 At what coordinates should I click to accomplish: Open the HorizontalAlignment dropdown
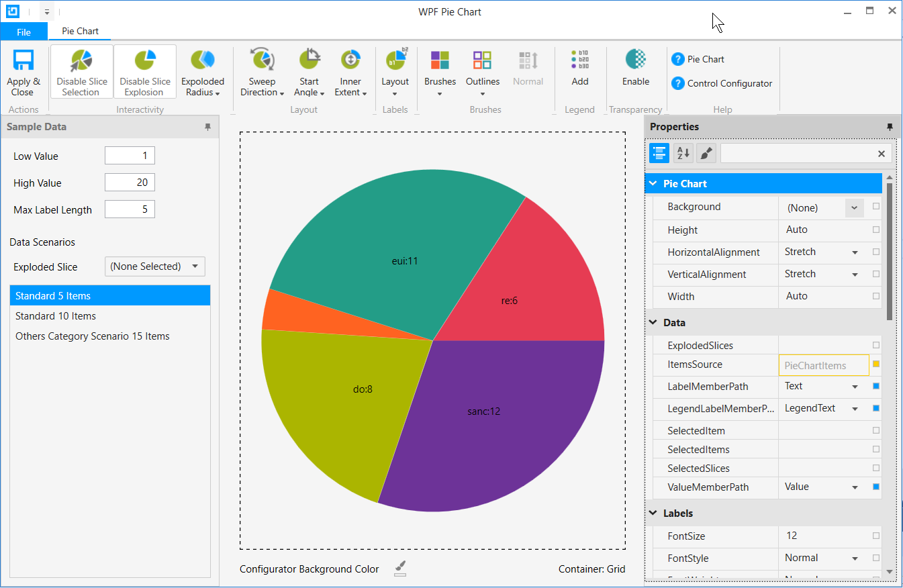click(x=855, y=252)
